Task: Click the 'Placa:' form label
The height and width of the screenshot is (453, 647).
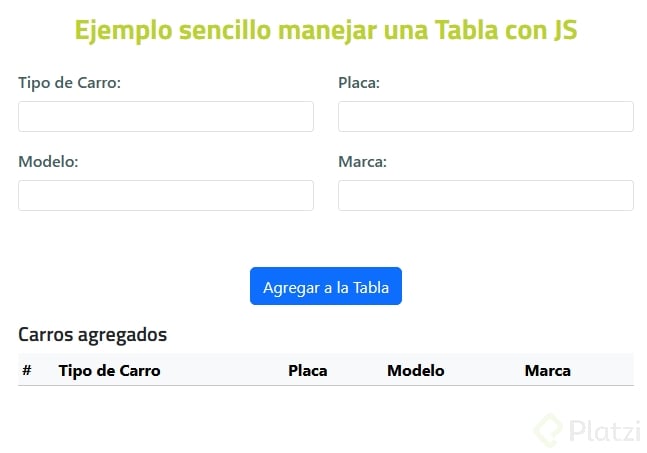Action: tap(359, 83)
